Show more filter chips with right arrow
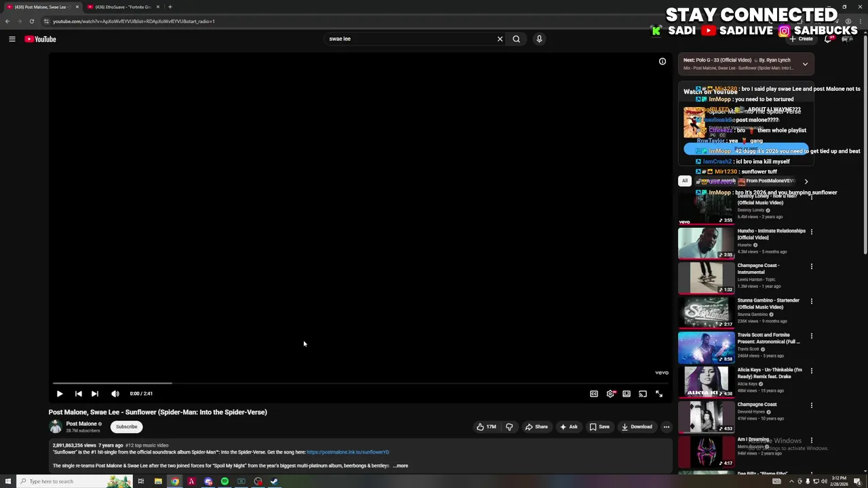The height and width of the screenshot is (488, 868). coord(806,182)
